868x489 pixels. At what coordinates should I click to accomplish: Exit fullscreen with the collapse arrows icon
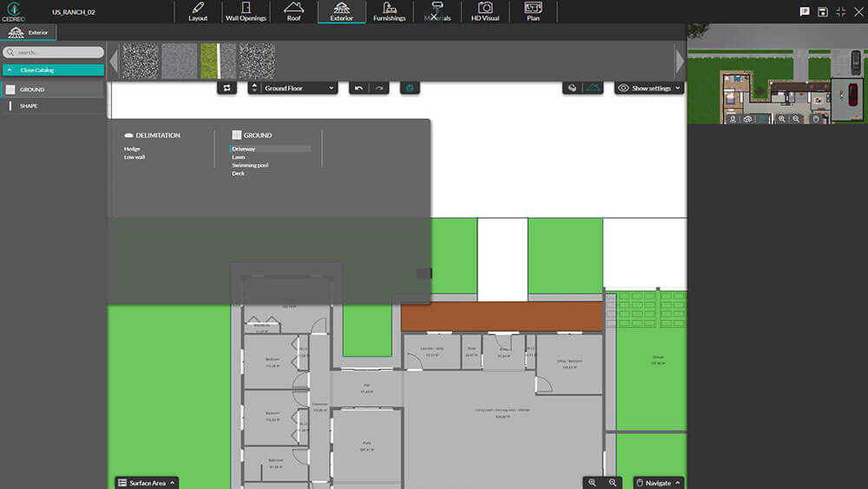pos(840,11)
